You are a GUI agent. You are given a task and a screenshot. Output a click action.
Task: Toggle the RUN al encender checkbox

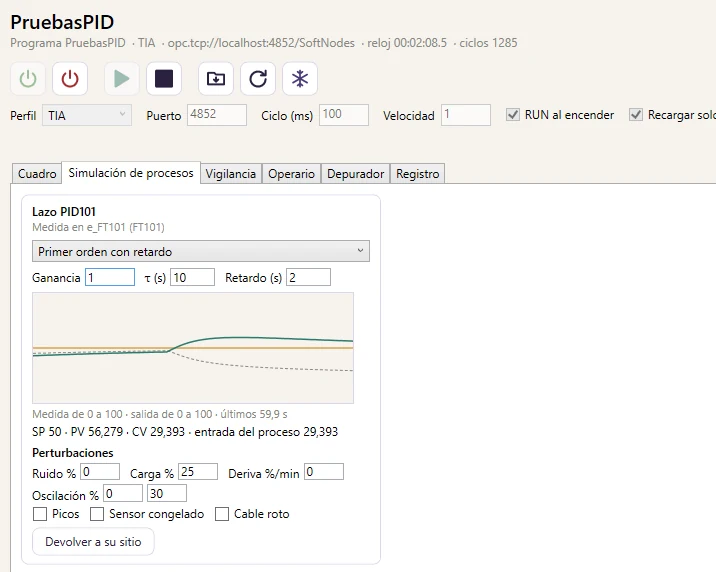click(513, 115)
